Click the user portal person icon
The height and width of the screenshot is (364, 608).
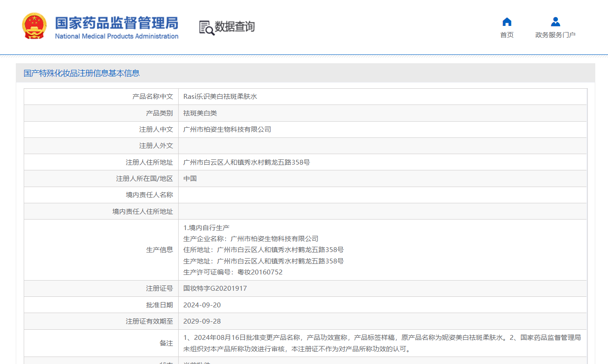(x=555, y=22)
